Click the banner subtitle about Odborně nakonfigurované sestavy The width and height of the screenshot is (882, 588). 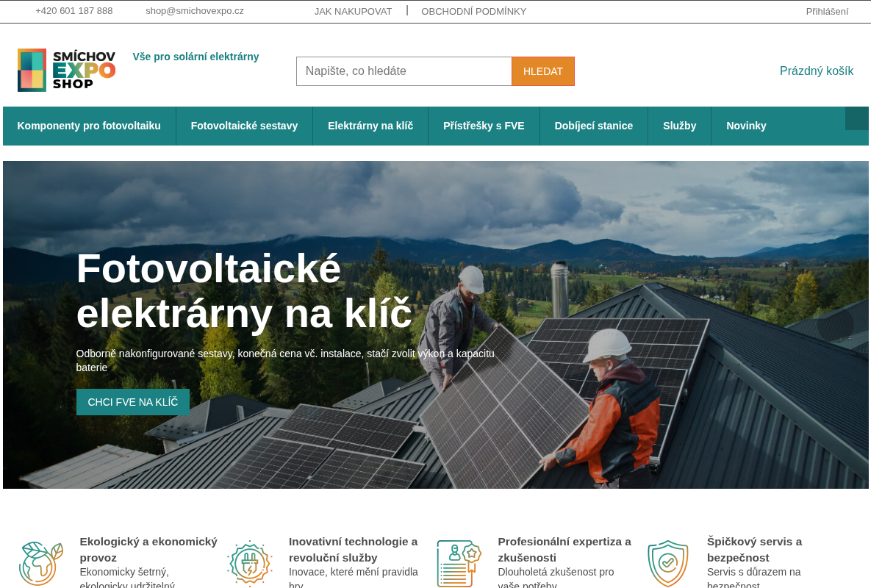285,360
